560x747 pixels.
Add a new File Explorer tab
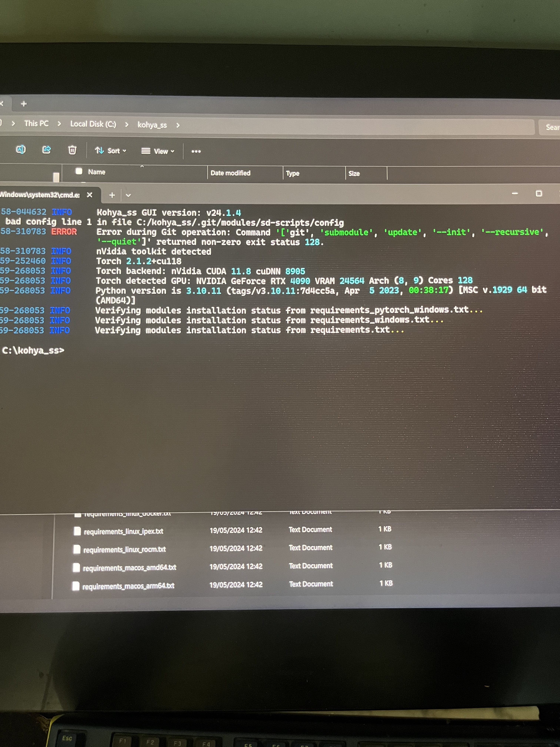coord(24,104)
